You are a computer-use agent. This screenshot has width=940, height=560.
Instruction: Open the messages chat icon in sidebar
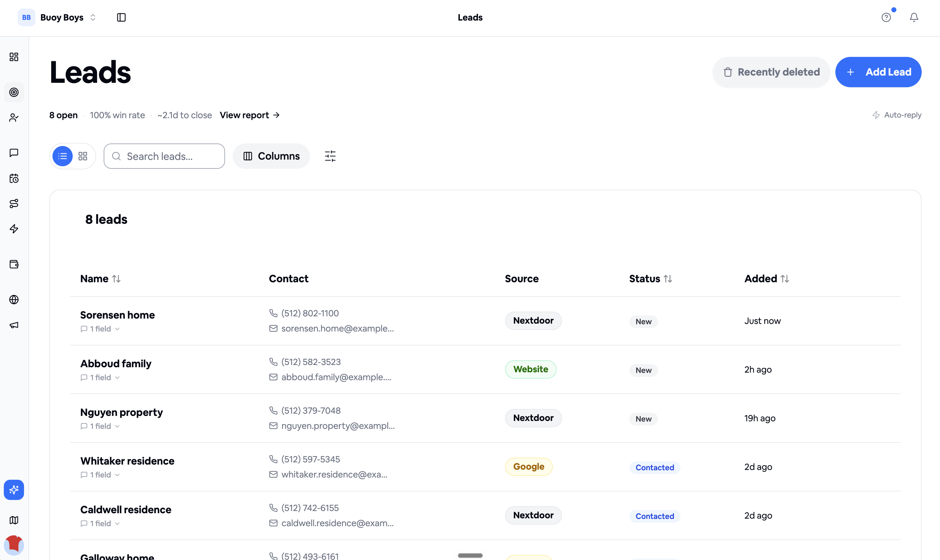click(x=14, y=153)
